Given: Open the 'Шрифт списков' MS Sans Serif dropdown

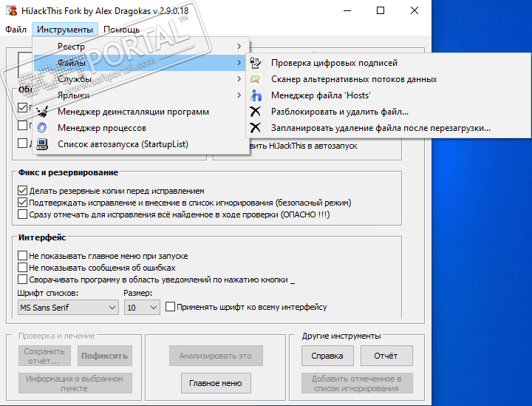Looking at the screenshot, I should 68,308.
